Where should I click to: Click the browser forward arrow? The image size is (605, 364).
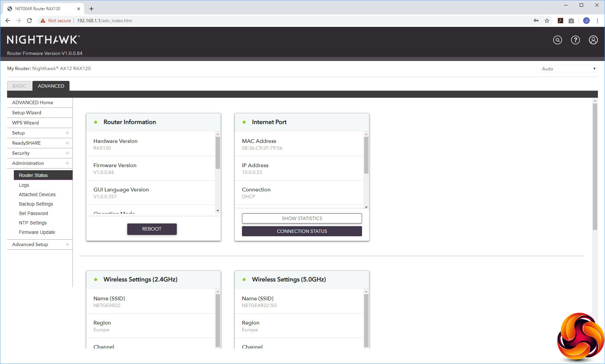tap(19, 21)
